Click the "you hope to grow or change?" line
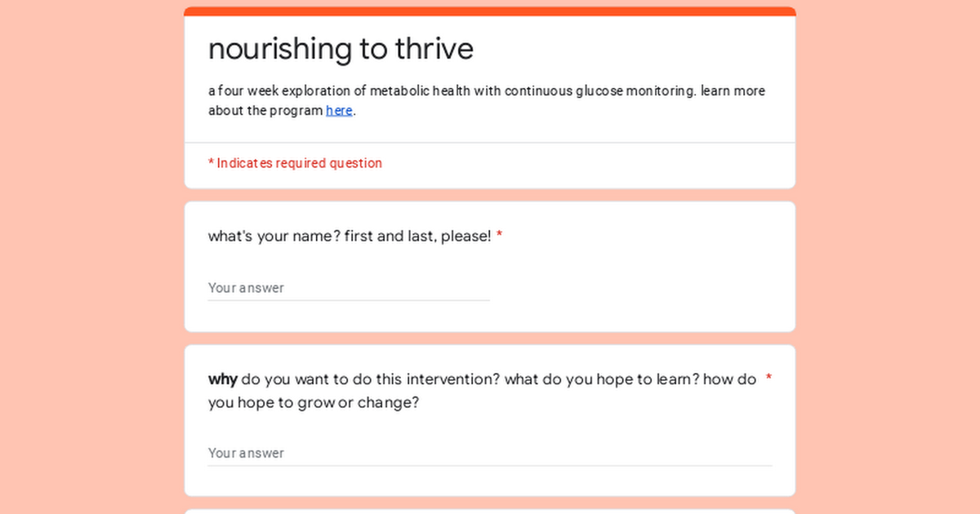980x514 pixels. 314,402
